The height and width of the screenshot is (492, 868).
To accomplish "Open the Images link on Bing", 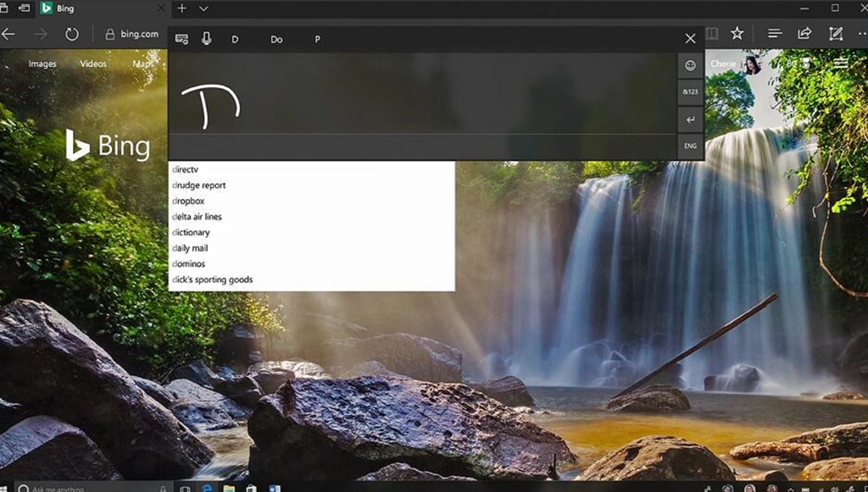I will [x=42, y=64].
